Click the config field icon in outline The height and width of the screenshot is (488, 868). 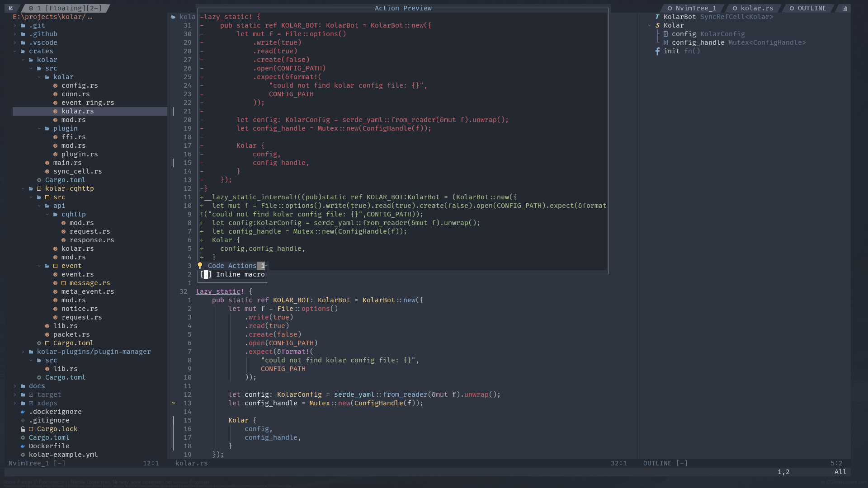[x=665, y=34]
